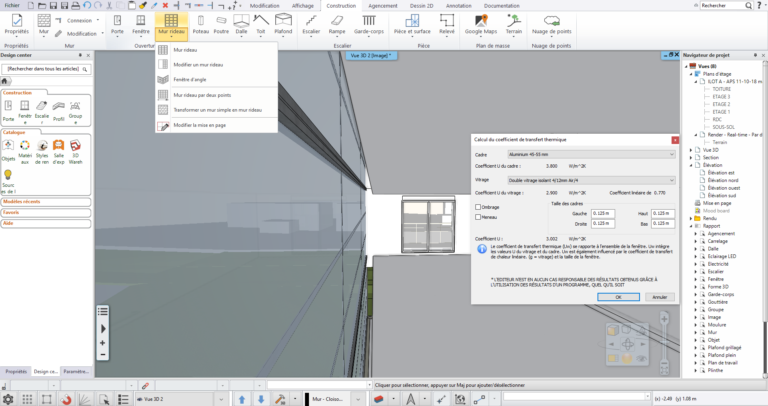Expand the Connexion dropdown arrow

pos(98,20)
